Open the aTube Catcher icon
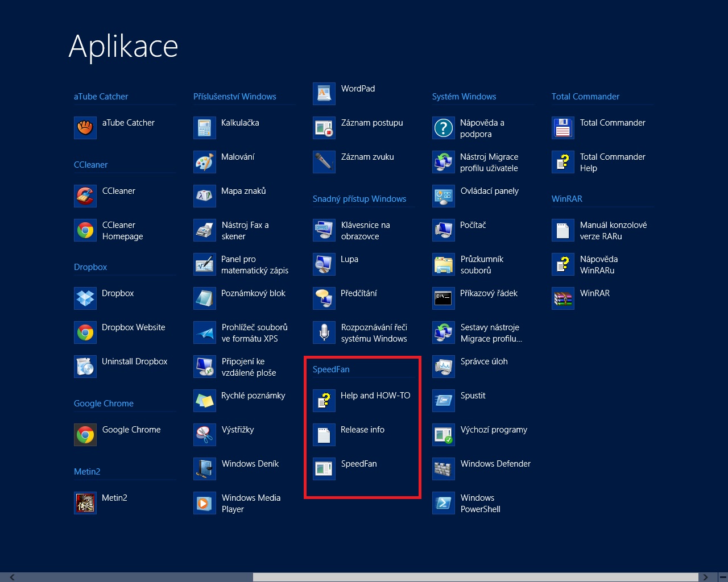The width and height of the screenshot is (728, 582). [85, 128]
